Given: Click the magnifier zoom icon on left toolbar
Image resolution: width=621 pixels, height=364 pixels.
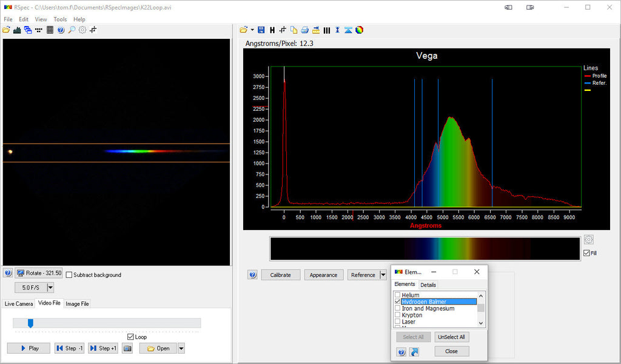Looking at the screenshot, I should point(72,30).
